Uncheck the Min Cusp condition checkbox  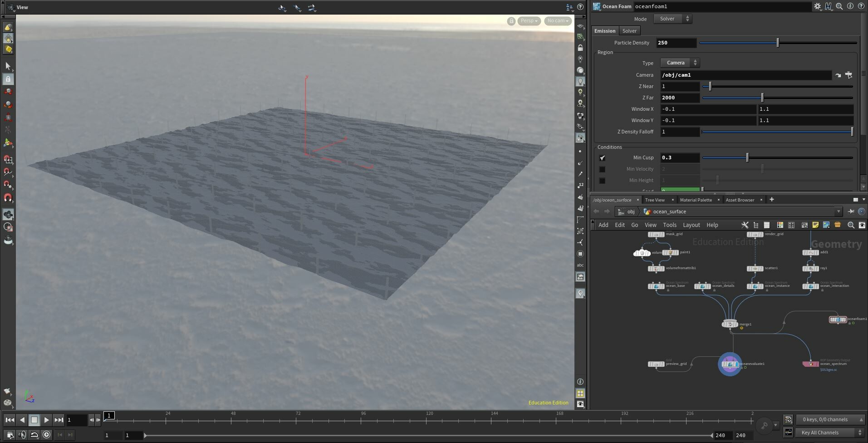click(602, 158)
